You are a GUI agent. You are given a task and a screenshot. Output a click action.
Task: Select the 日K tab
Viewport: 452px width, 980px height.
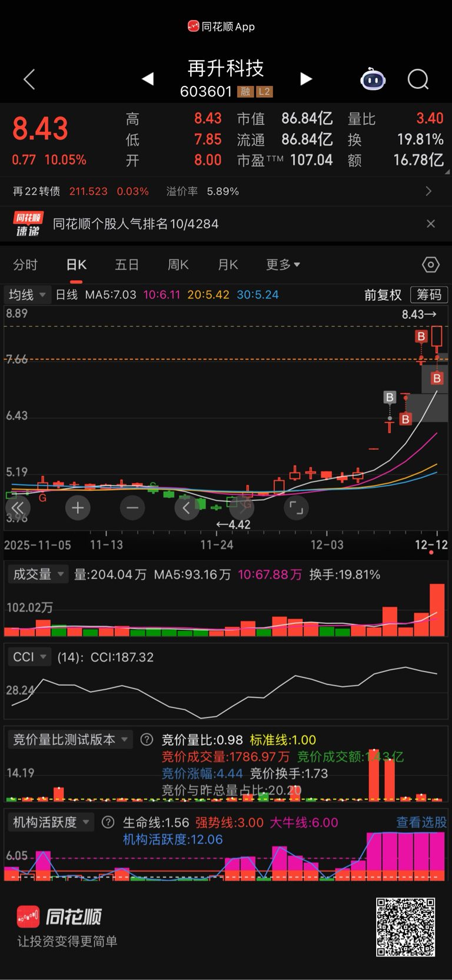(x=77, y=265)
